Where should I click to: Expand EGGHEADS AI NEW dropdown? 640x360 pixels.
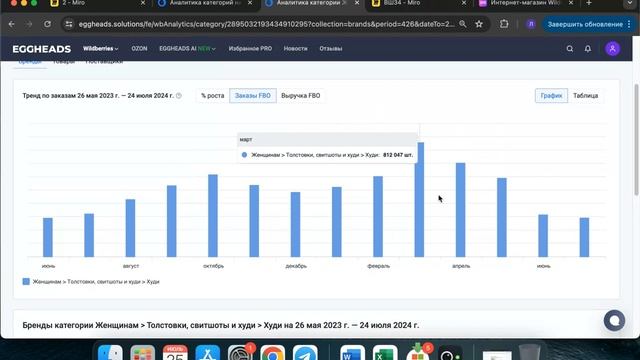point(187,49)
